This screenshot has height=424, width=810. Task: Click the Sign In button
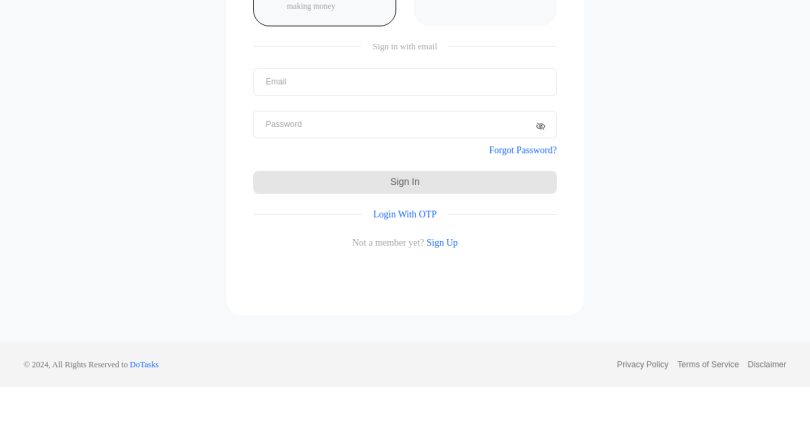[x=404, y=182]
